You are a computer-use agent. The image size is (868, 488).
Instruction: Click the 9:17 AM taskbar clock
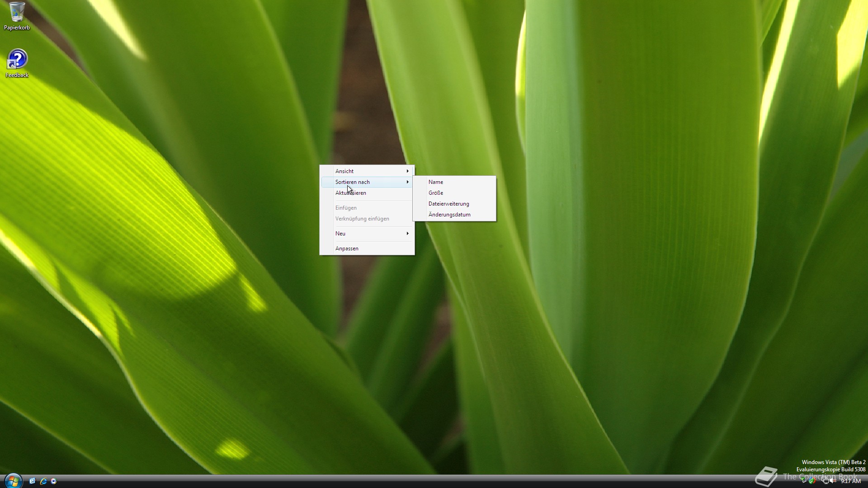(851, 481)
